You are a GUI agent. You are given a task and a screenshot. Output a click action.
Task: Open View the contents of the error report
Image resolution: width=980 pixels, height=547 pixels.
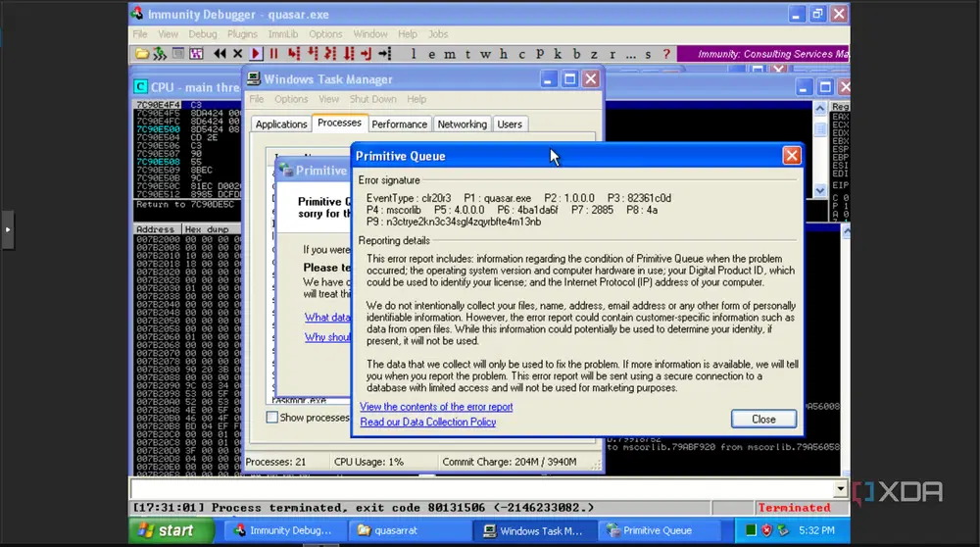click(436, 407)
